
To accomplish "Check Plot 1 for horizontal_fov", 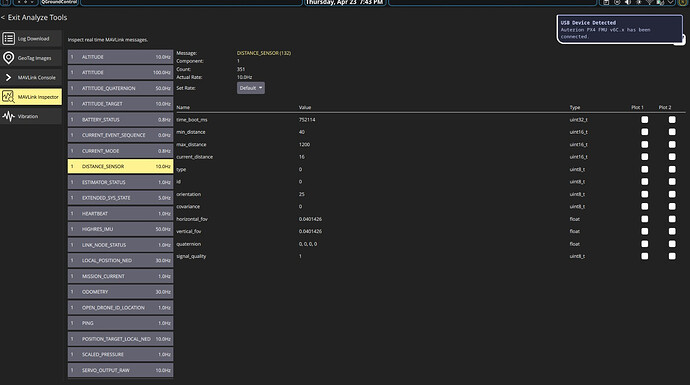I will pos(644,219).
